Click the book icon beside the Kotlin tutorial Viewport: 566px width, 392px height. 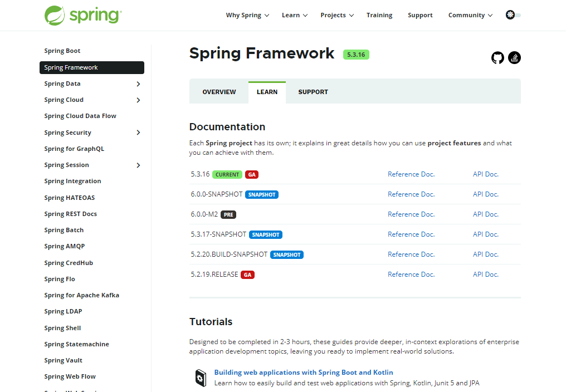201,377
